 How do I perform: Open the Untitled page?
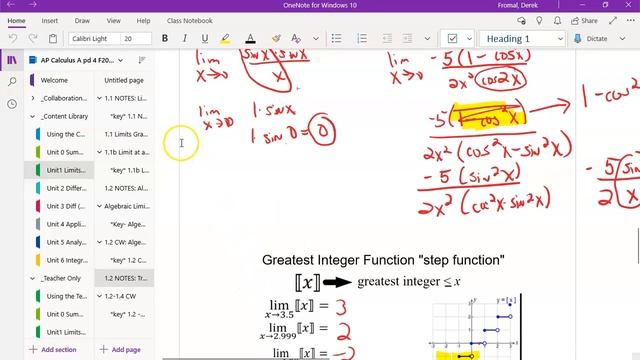coord(124,80)
